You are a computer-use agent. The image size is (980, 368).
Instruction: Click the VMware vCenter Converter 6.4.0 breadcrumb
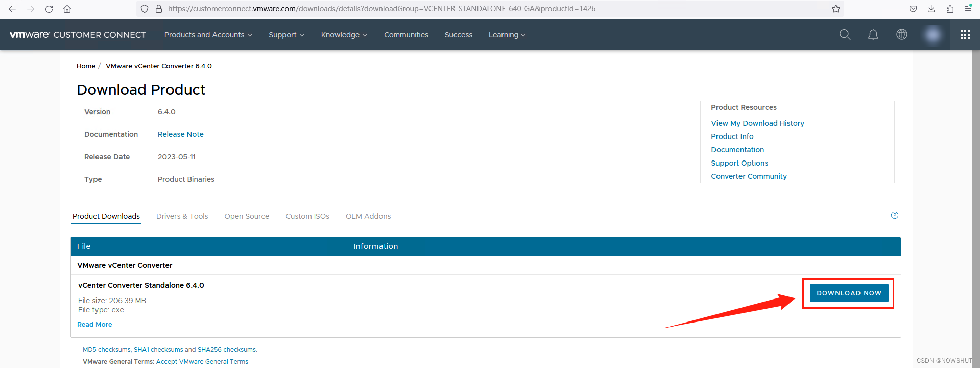(159, 66)
